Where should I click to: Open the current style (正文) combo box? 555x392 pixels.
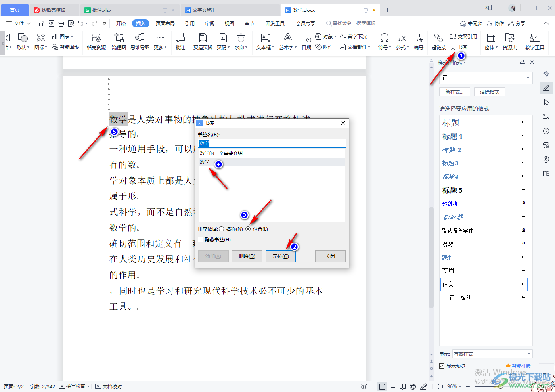point(486,78)
